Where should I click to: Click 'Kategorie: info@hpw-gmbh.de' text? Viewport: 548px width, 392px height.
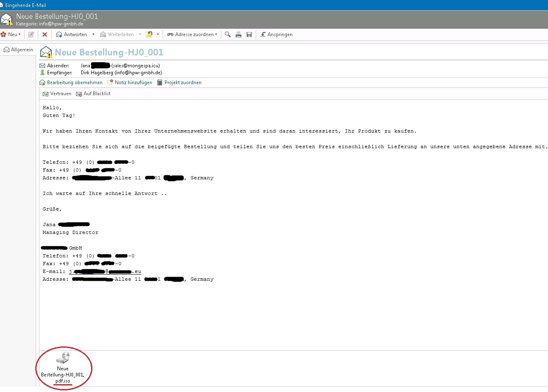[x=50, y=24]
